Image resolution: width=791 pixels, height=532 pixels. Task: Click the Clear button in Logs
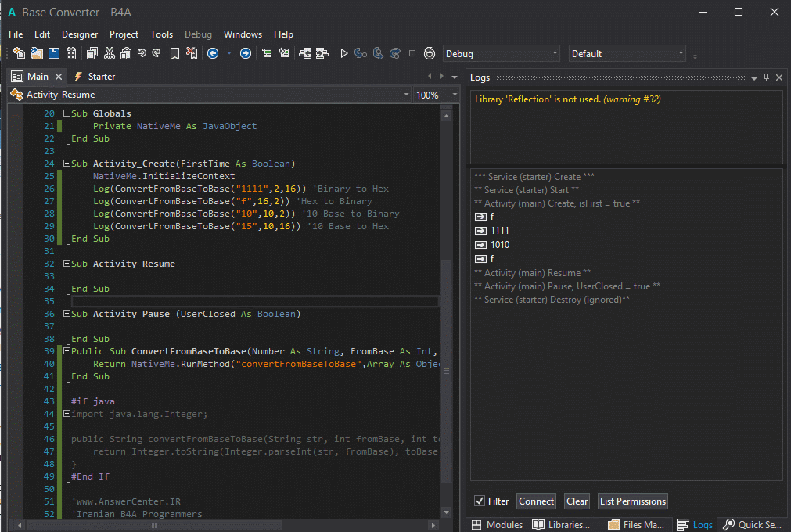pyautogui.click(x=577, y=501)
